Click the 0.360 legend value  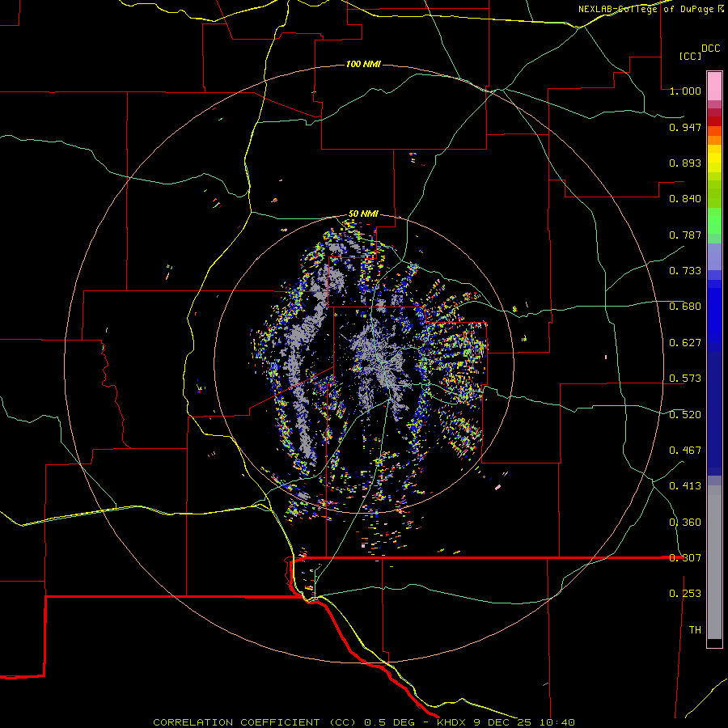coord(685,523)
